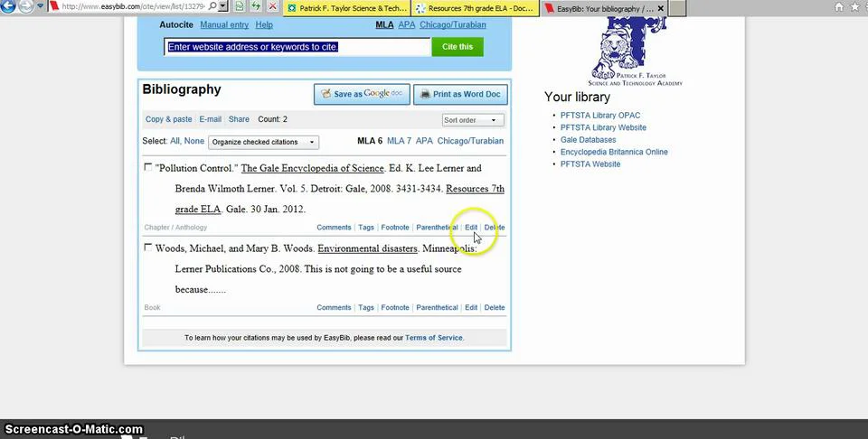
Task: Open Parenthetical for Pollution Control citation
Action: [437, 228]
